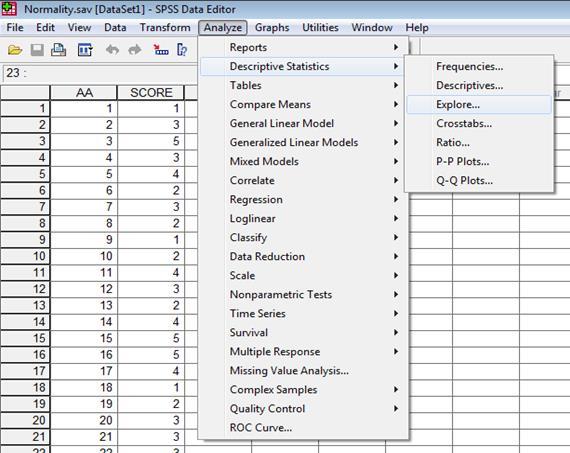Expand the Correlate submenu
570x453 pixels.
click(302, 180)
